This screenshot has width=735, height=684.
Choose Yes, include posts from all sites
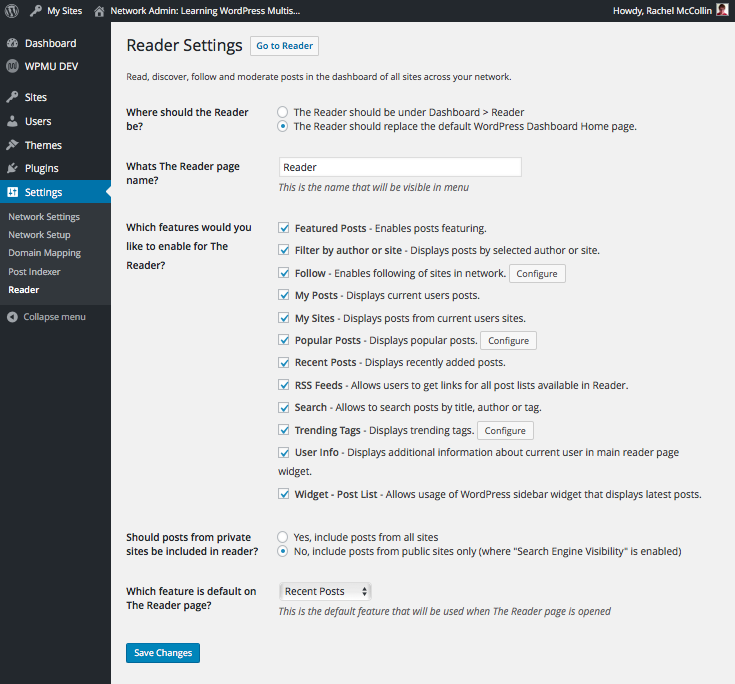[282, 537]
